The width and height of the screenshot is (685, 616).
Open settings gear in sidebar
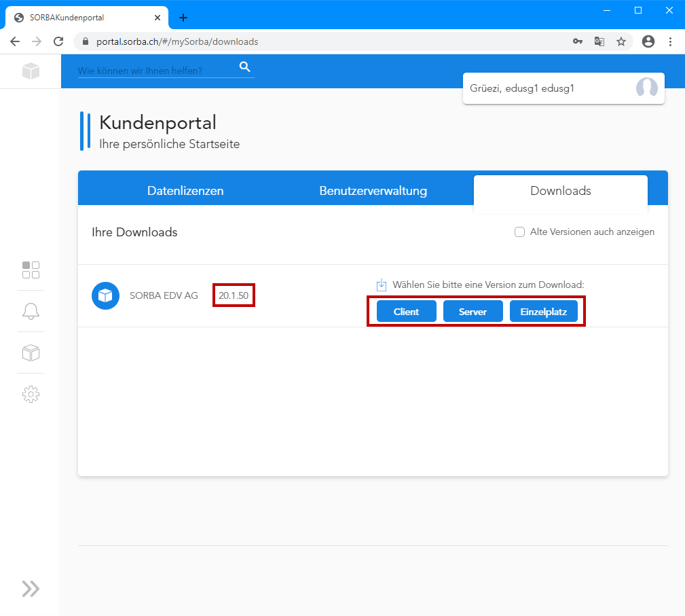31,394
